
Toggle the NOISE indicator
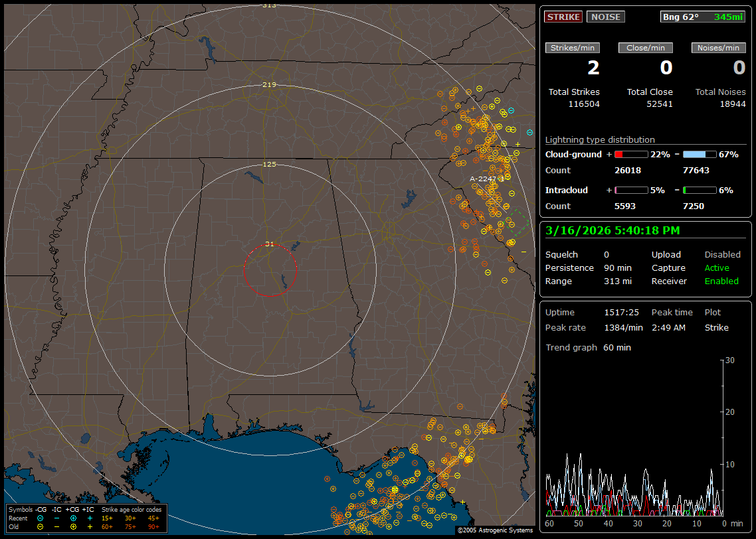pos(605,17)
